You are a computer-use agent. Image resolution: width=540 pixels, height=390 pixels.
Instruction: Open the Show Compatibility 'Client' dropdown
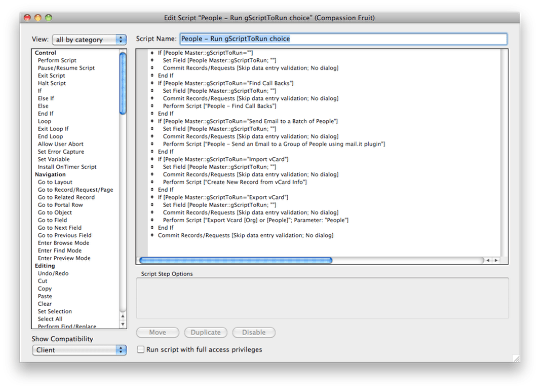point(80,350)
